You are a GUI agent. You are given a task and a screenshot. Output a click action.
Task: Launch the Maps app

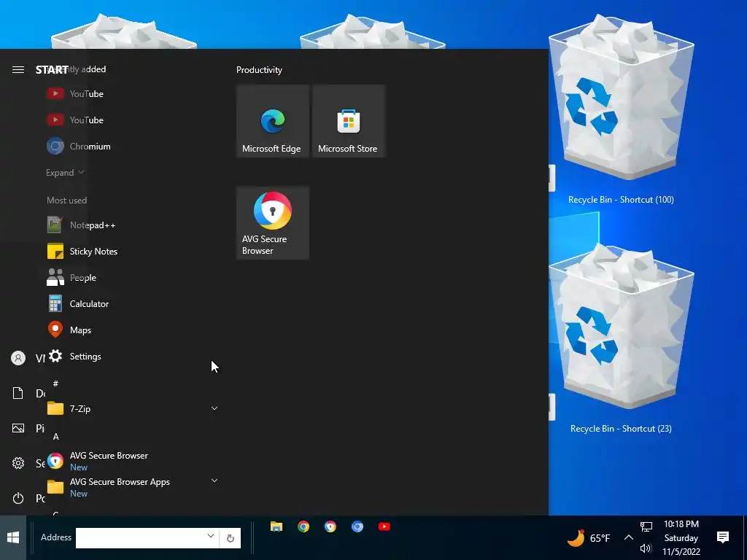(x=69, y=330)
